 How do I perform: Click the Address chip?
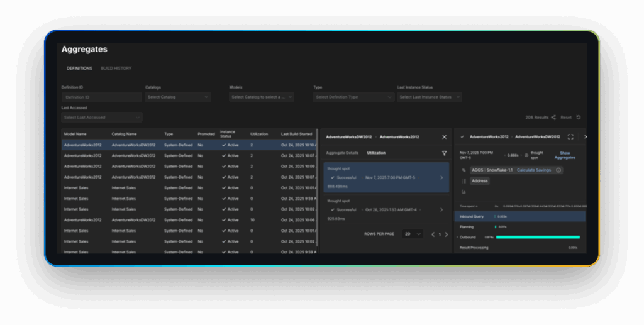[479, 181]
